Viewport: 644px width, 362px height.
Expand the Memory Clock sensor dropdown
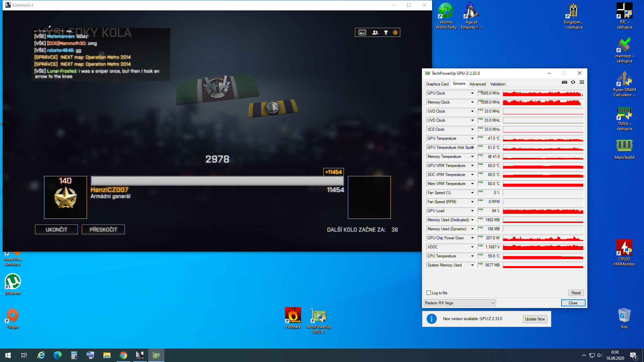[x=472, y=102]
